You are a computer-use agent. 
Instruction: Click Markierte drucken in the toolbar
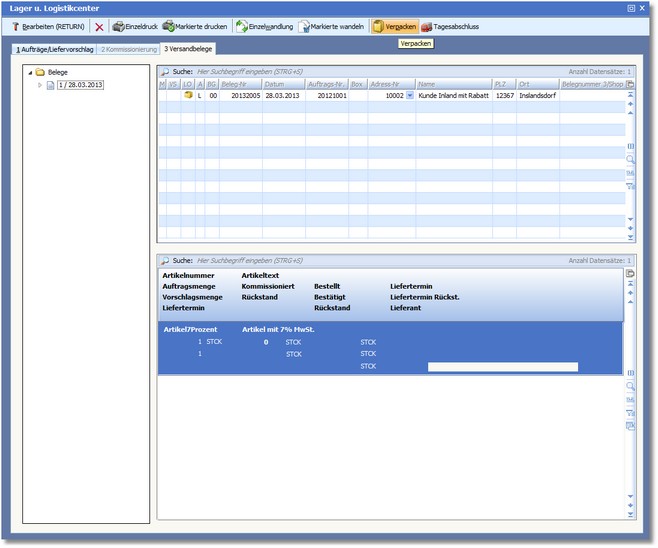click(196, 27)
